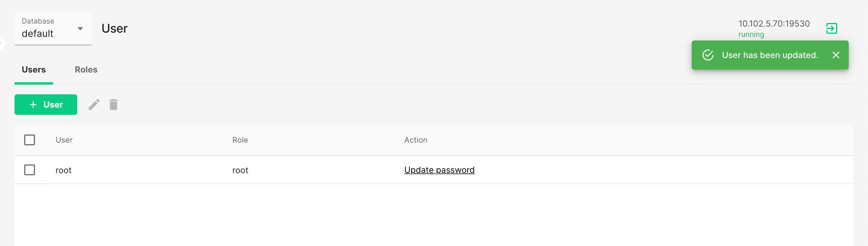The image size is (868, 246).
Task: Click the server address 10.102.5.70:19530
Action: [774, 24]
